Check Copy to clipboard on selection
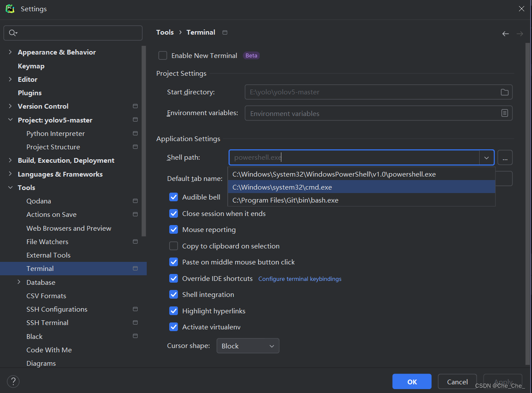 coord(174,246)
